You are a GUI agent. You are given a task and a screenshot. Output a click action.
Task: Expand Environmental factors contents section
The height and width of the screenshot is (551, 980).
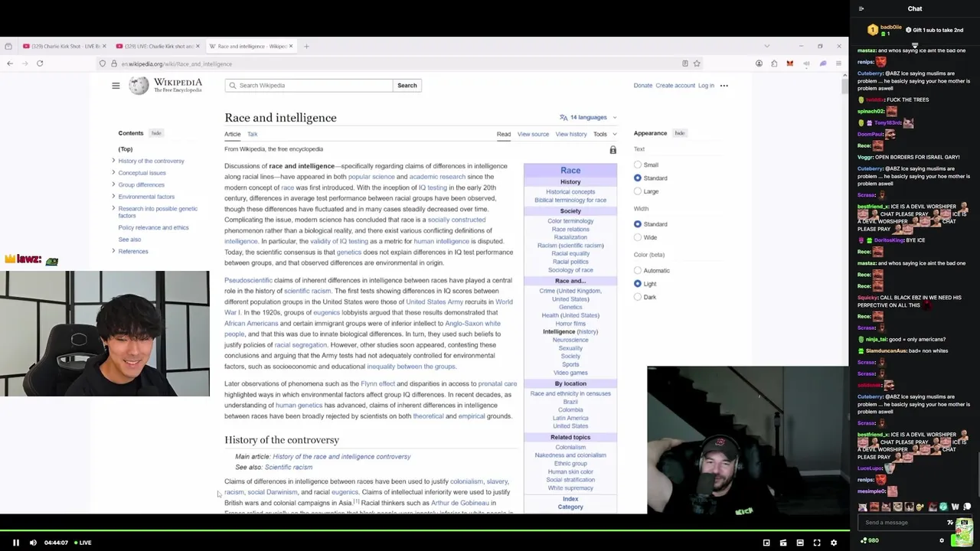click(113, 197)
